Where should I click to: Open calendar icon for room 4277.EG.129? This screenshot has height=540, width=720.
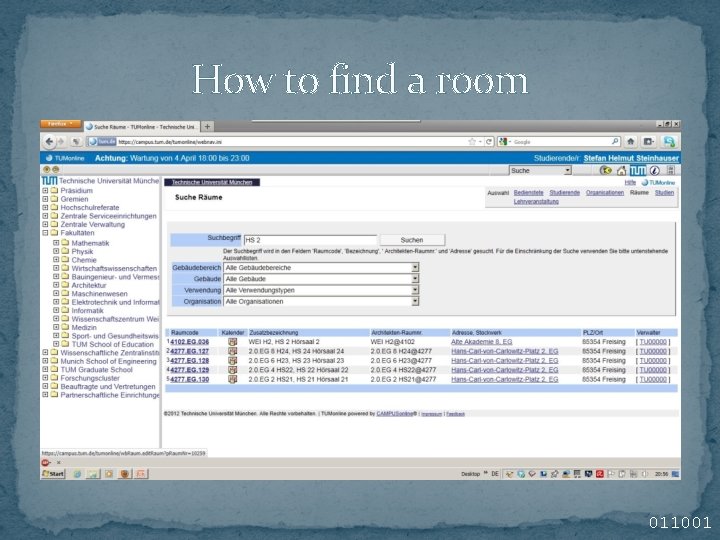232,370
